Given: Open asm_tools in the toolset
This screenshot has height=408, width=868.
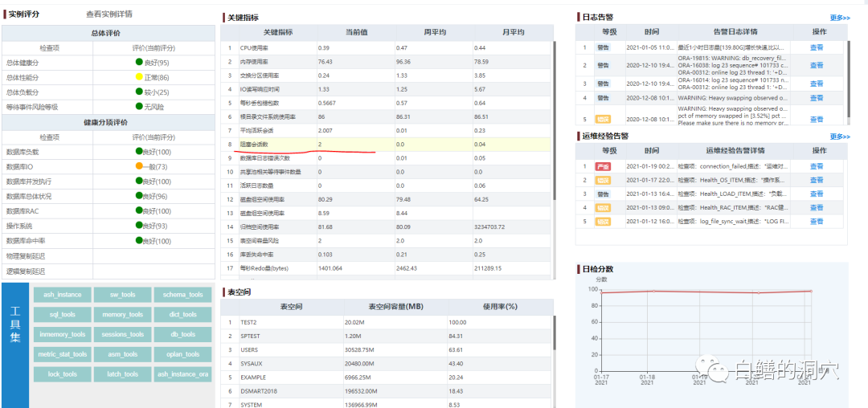Looking at the screenshot, I should 122,354.
